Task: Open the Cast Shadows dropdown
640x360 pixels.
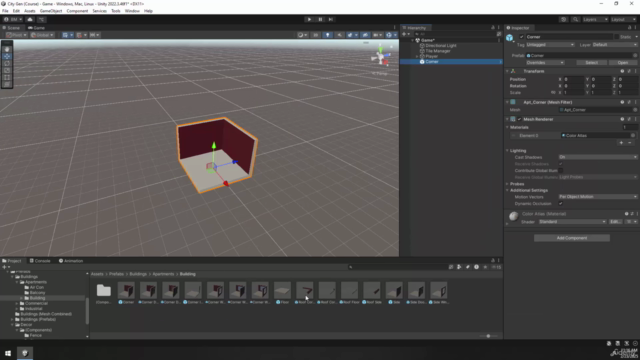Action: pyautogui.click(x=598, y=157)
